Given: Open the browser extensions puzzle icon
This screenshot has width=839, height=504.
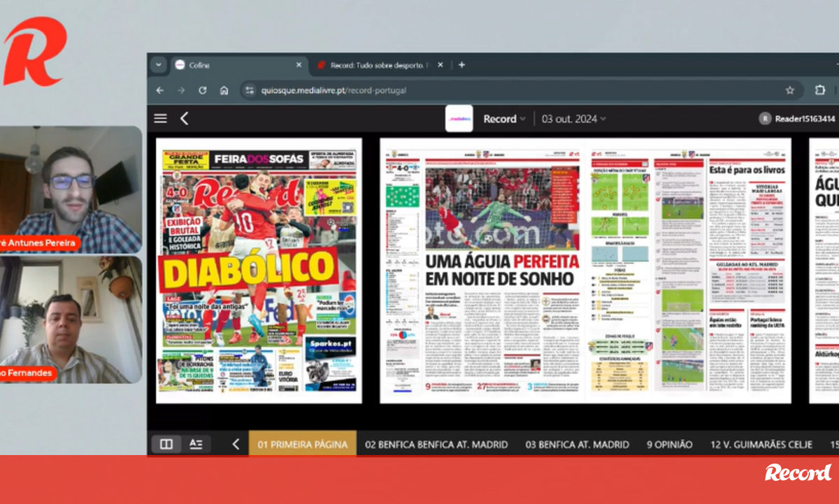Looking at the screenshot, I should [819, 90].
